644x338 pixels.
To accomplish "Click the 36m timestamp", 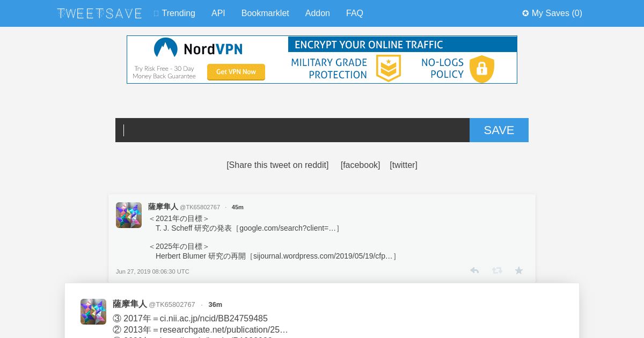I will (x=215, y=305).
